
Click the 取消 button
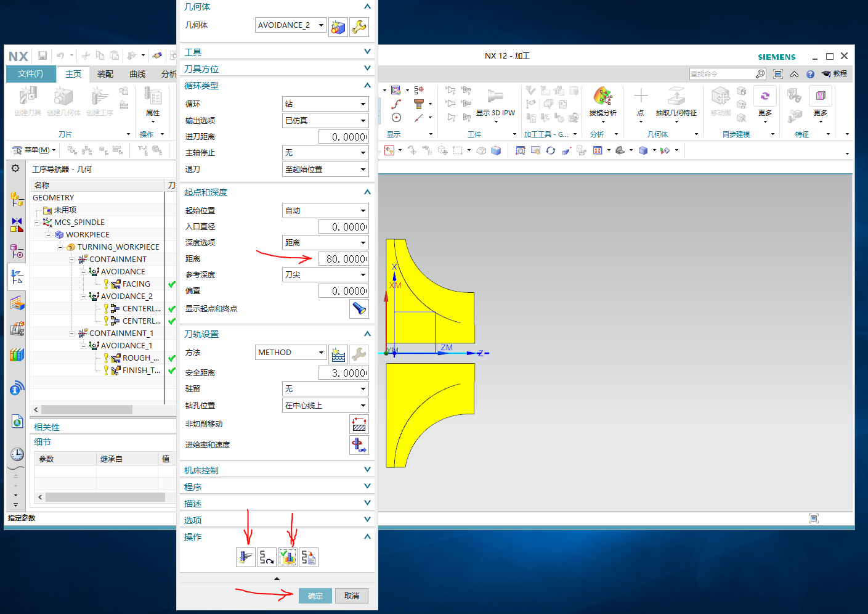(352, 596)
